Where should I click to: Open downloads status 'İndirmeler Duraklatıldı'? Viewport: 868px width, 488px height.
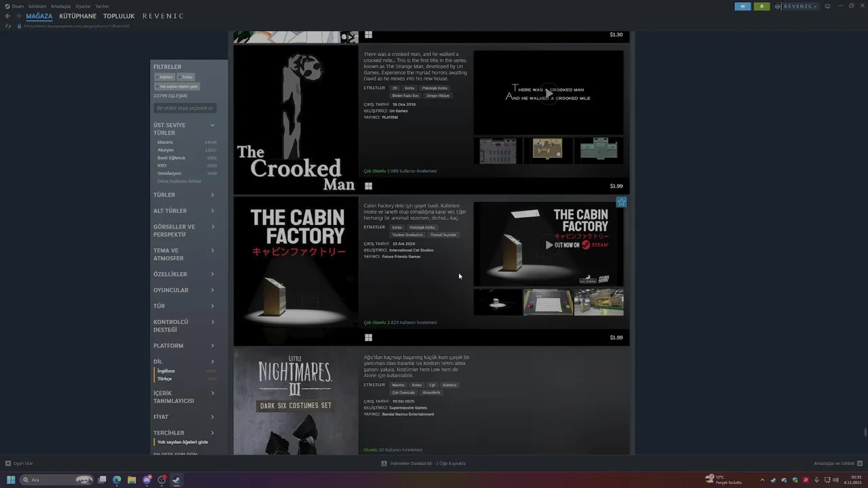coord(423,464)
